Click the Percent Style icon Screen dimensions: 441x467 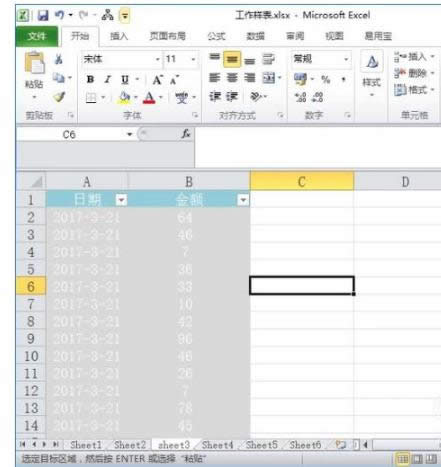326,79
